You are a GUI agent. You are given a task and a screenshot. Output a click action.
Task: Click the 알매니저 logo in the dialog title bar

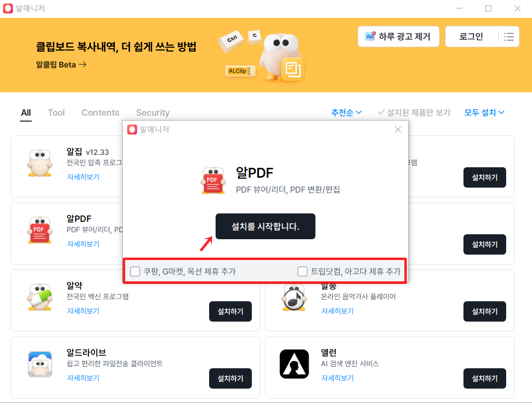[x=132, y=130]
